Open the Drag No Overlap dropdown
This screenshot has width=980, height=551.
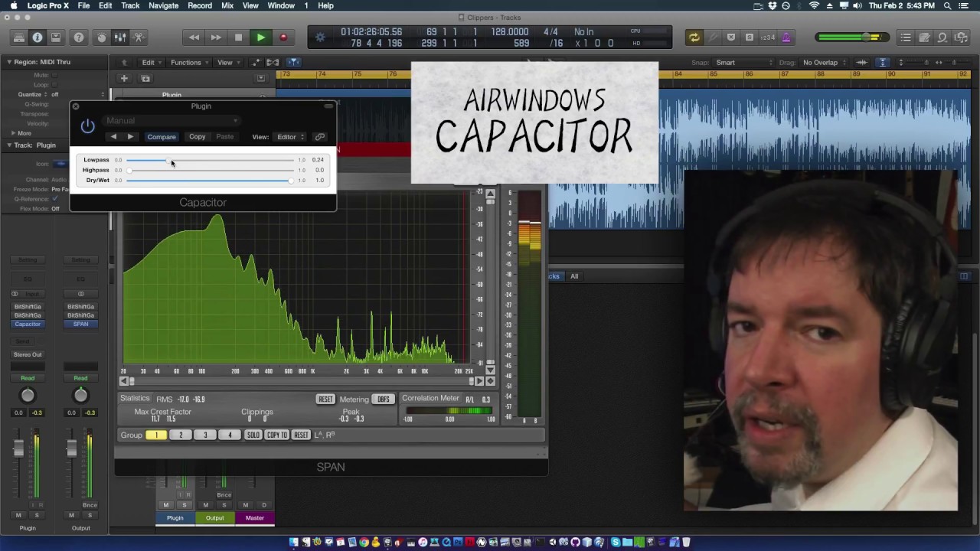click(825, 63)
